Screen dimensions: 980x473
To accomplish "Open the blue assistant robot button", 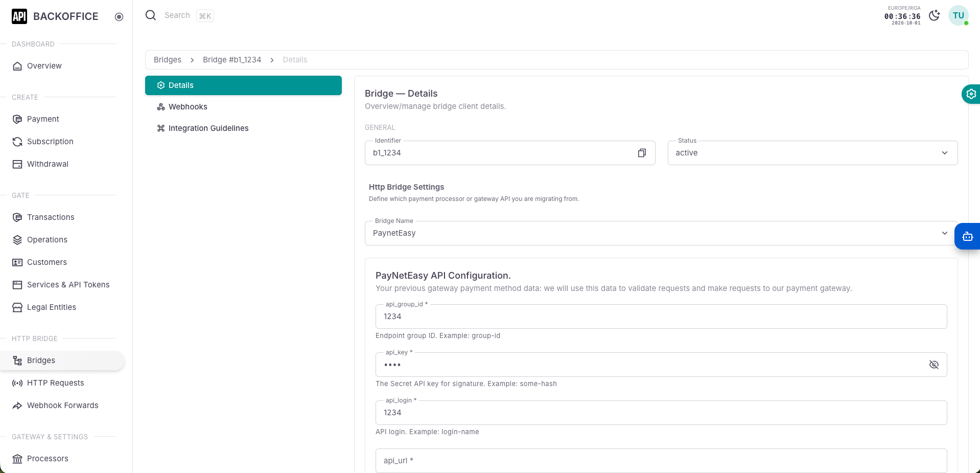I will click(x=967, y=236).
